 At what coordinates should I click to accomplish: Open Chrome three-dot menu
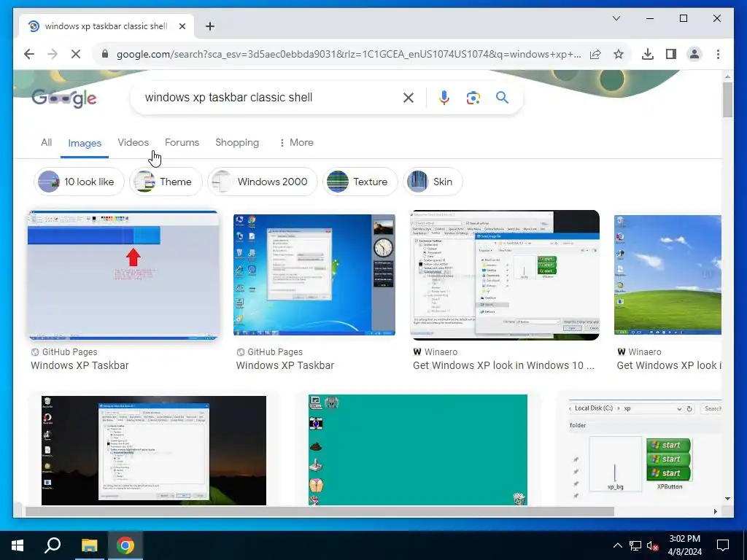click(718, 54)
